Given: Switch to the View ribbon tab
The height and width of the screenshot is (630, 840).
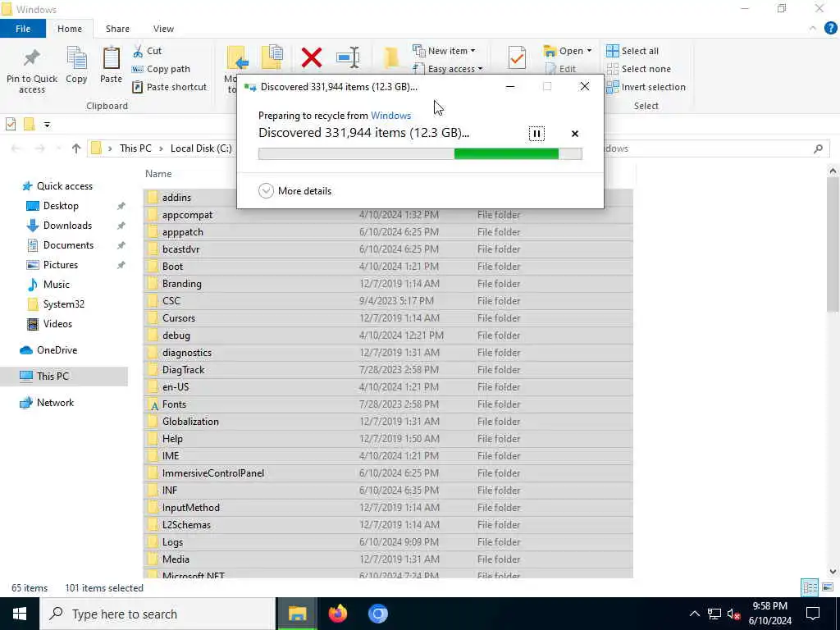Looking at the screenshot, I should tap(163, 29).
